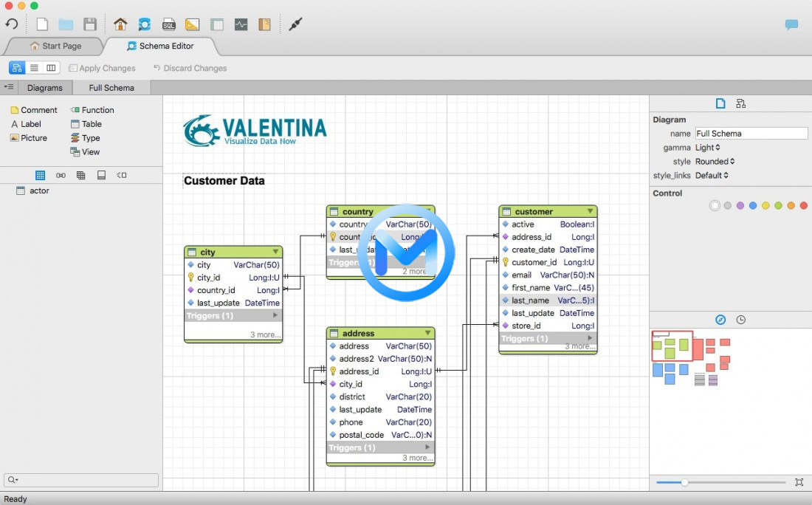
Task: Switch to column view mode
Action: click(51, 68)
